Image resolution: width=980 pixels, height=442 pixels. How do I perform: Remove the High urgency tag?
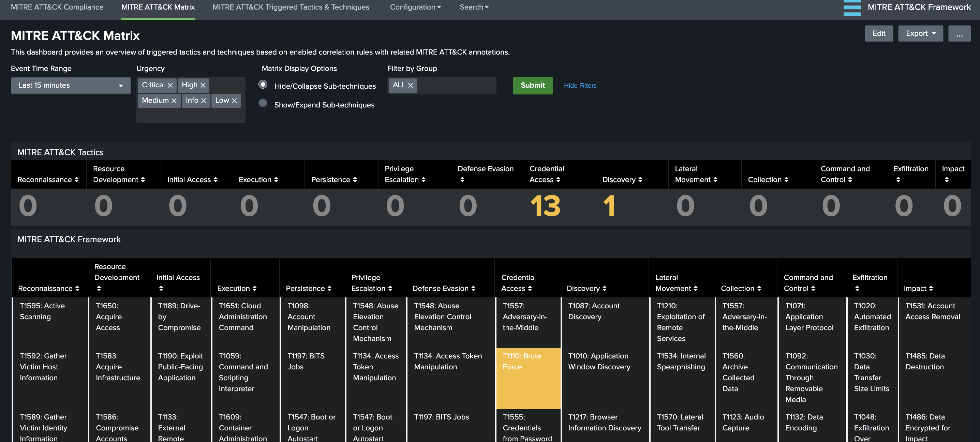(x=203, y=85)
